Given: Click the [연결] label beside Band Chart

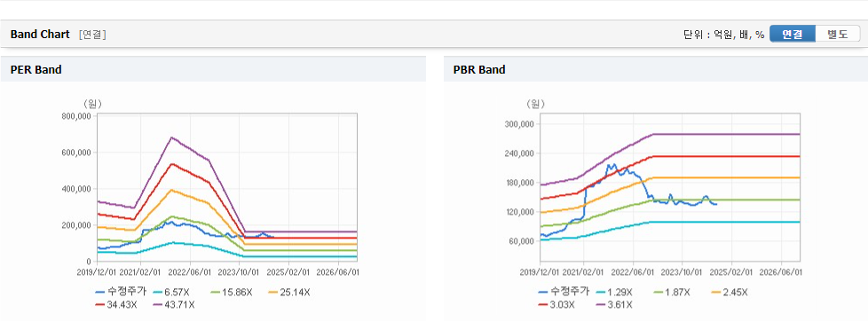Looking at the screenshot, I should click(x=92, y=35).
